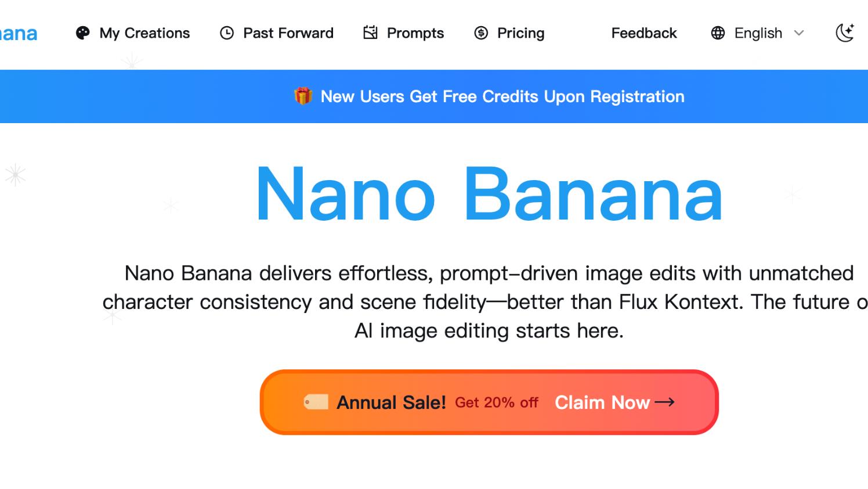868x489 pixels.
Task: Click the Nano Banana logo in header
Action: click(x=19, y=33)
